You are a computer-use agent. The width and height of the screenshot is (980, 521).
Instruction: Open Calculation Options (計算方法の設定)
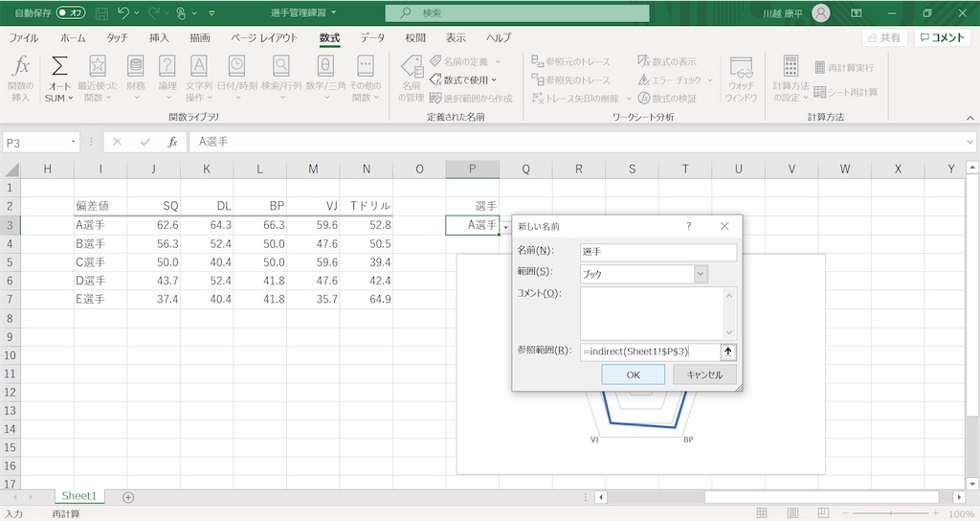click(791, 79)
